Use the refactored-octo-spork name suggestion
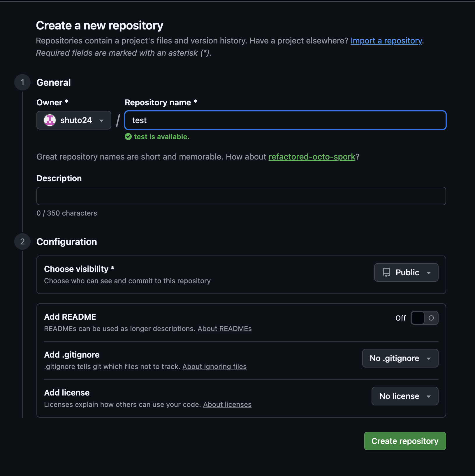Image resolution: width=475 pixels, height=476 pixels. (x=312, y=157)
